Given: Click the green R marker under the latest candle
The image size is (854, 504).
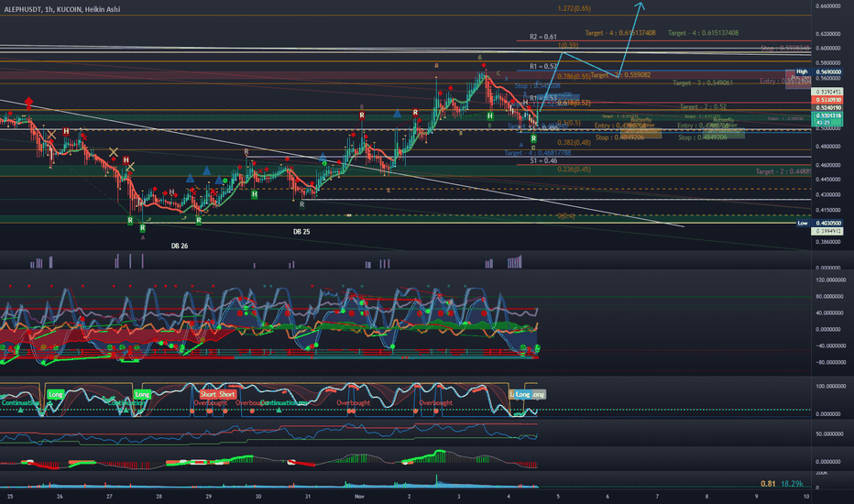Looking at the screenshot, I should click(533, 139).
